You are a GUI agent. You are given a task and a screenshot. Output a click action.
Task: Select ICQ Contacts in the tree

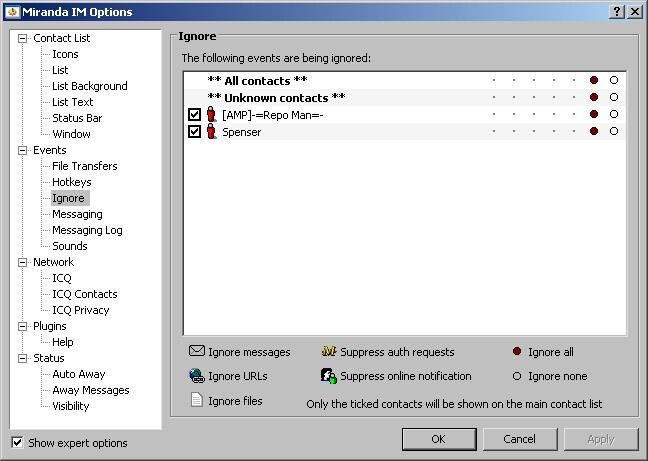(x=85, y=294)
